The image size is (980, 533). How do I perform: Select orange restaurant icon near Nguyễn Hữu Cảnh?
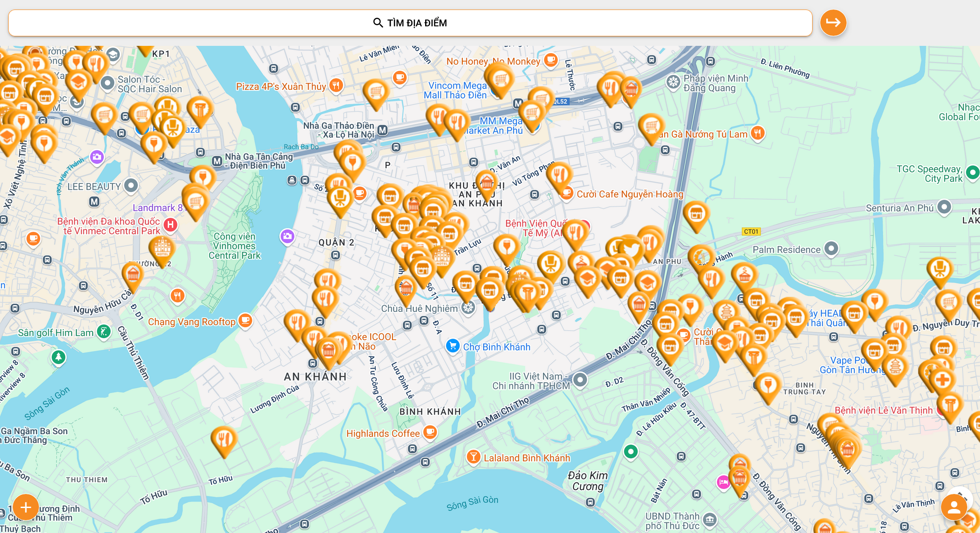(x=177, y=296)
